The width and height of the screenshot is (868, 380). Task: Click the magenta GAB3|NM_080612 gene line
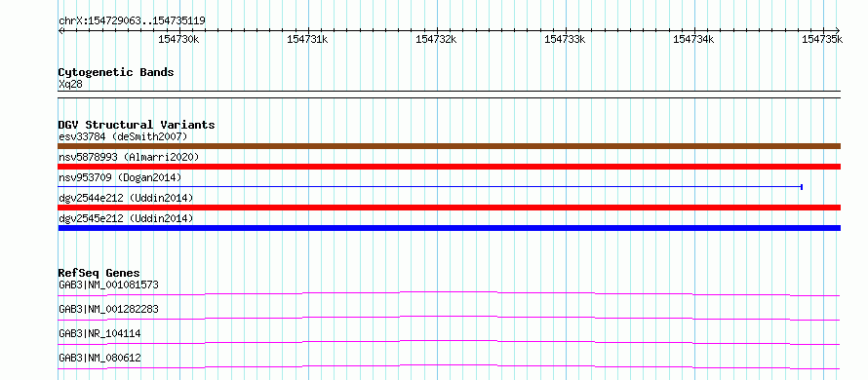coord(449,366)
